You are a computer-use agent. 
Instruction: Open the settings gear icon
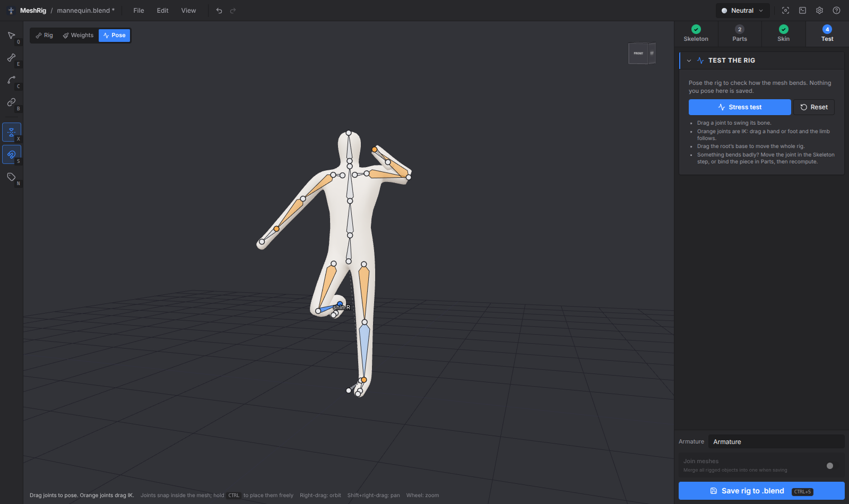tap(820, 11)
